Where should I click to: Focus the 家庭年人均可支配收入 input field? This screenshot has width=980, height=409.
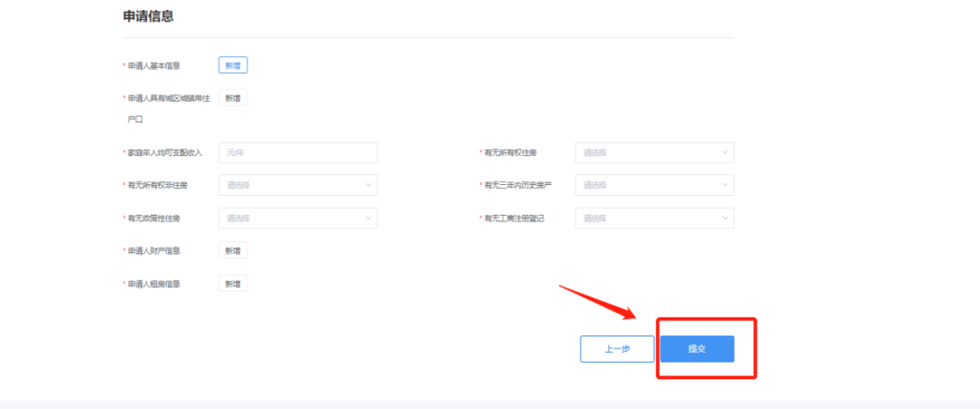point(299,152)
